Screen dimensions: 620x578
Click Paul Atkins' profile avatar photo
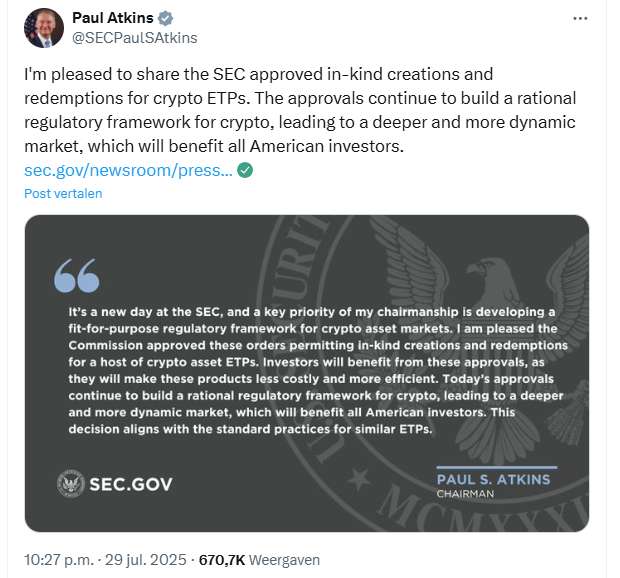[x=41, y=28]
